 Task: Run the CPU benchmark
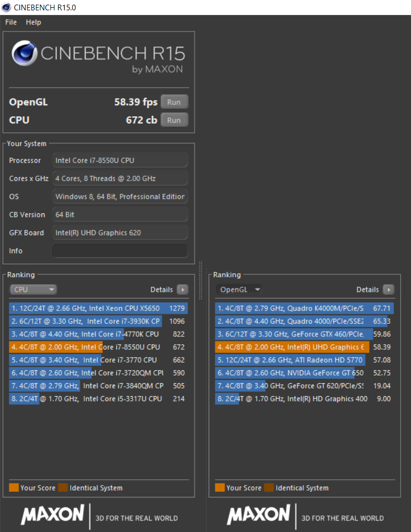[174, 120]
